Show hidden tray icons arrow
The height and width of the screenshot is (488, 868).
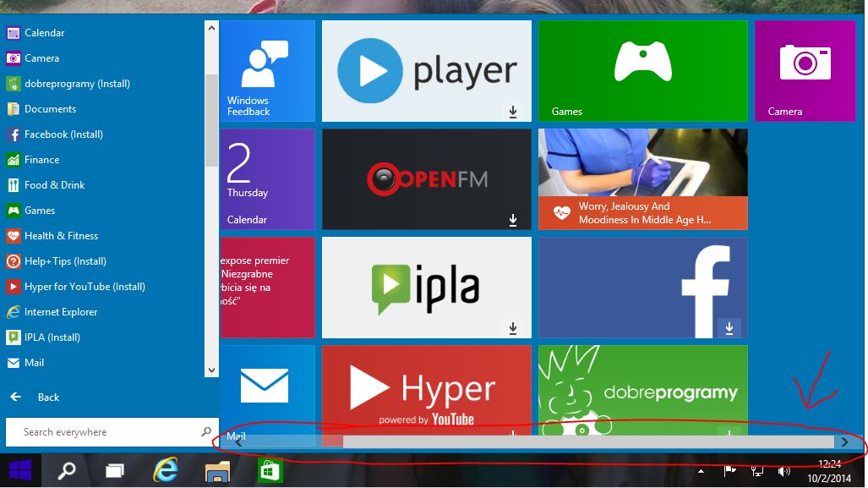point(701,471)
